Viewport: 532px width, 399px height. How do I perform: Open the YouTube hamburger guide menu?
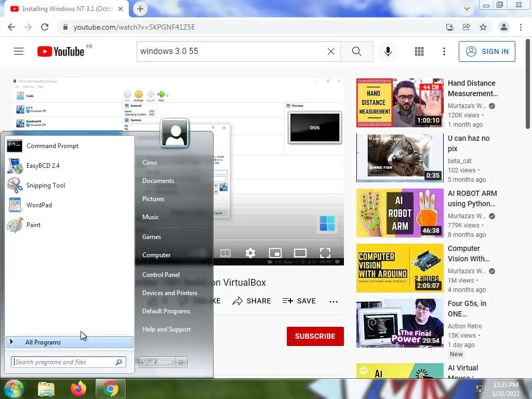[x=19, y=51]
